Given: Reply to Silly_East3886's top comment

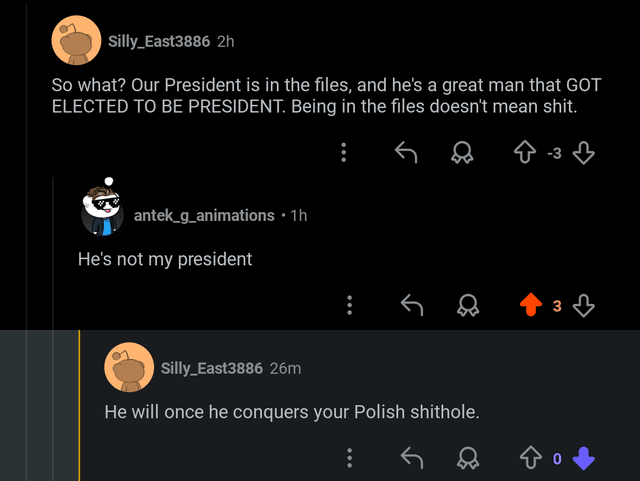Looking at the screenshot, I should point(405,152).
